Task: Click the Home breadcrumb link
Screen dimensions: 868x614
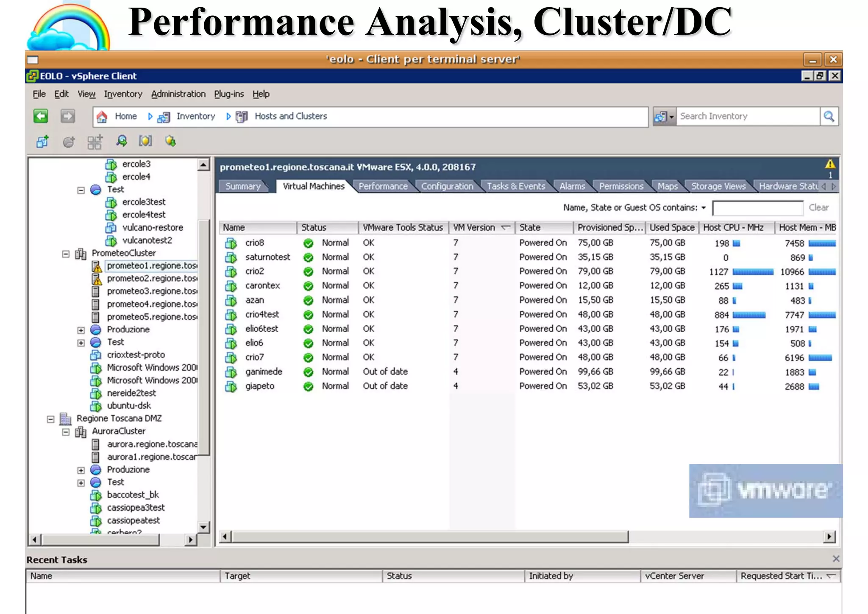Action: click(126, 116)
